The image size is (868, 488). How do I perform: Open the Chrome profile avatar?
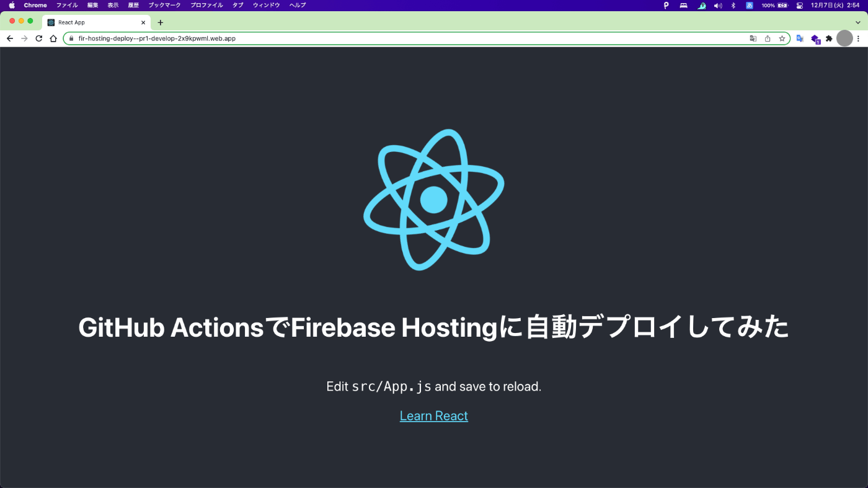[x=844, y=38]
